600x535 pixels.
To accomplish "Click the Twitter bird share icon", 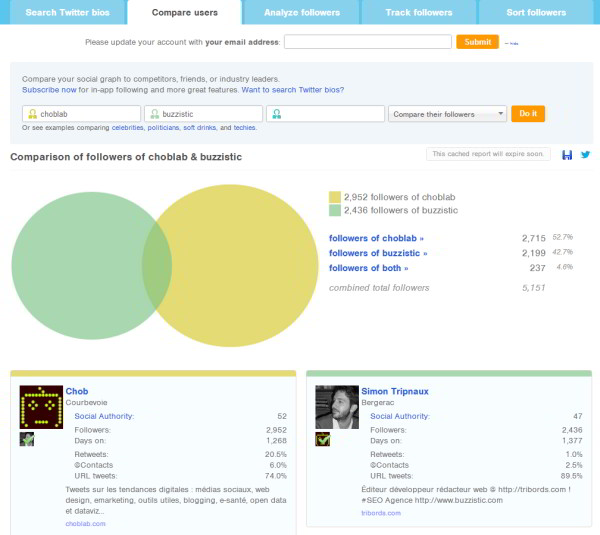I will (585, 155).
